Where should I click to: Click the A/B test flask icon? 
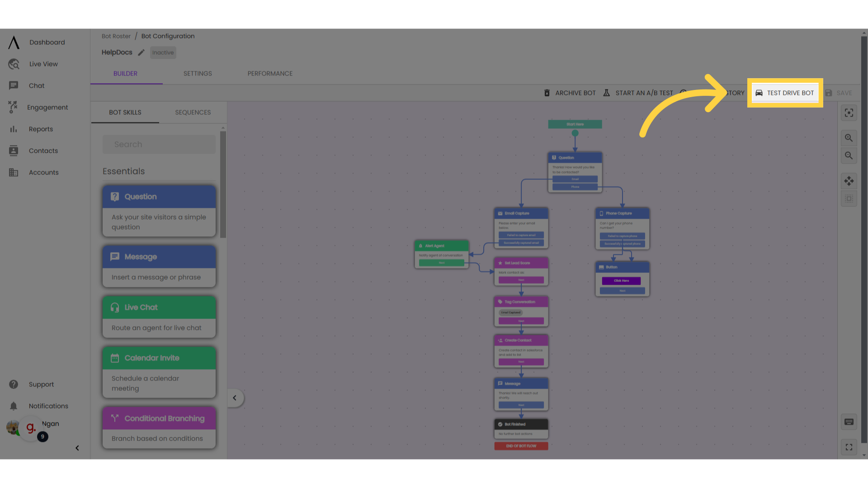(607, 93)
